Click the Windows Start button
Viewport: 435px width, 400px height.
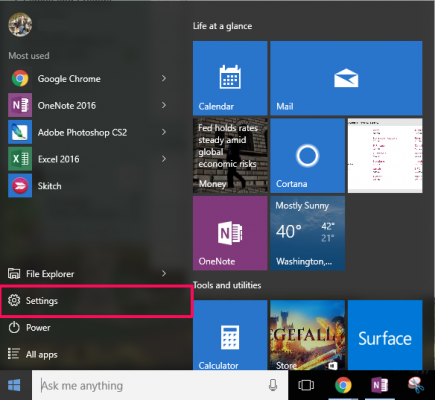coord(14,385)
